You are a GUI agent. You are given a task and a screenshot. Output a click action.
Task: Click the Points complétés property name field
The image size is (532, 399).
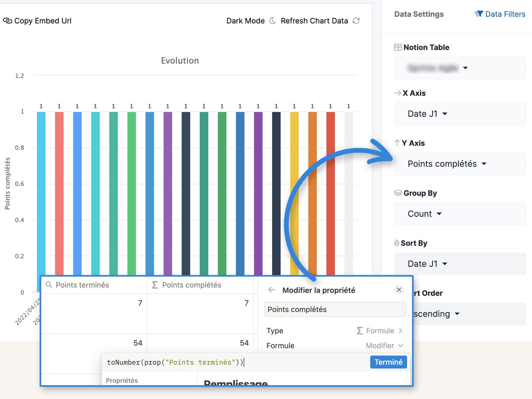(x=335, y=309)
